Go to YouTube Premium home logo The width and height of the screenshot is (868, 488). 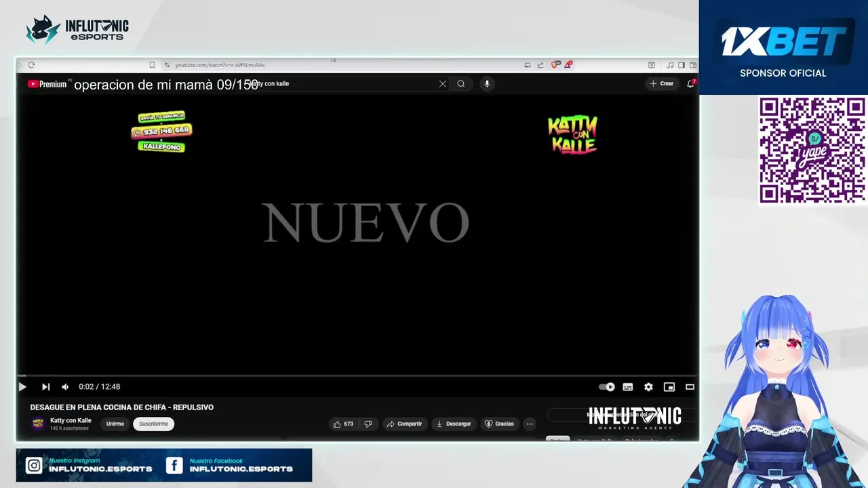pyautogui.click(x=47, y=84)
